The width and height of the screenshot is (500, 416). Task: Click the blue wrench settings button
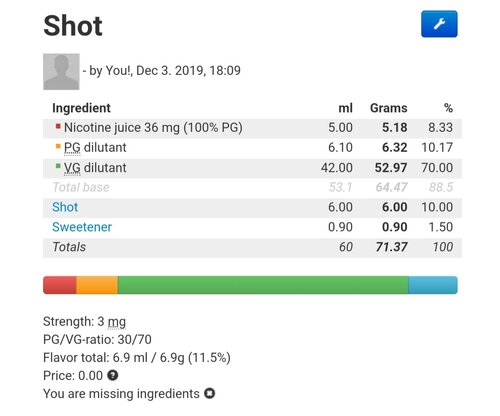click(439, 24)
